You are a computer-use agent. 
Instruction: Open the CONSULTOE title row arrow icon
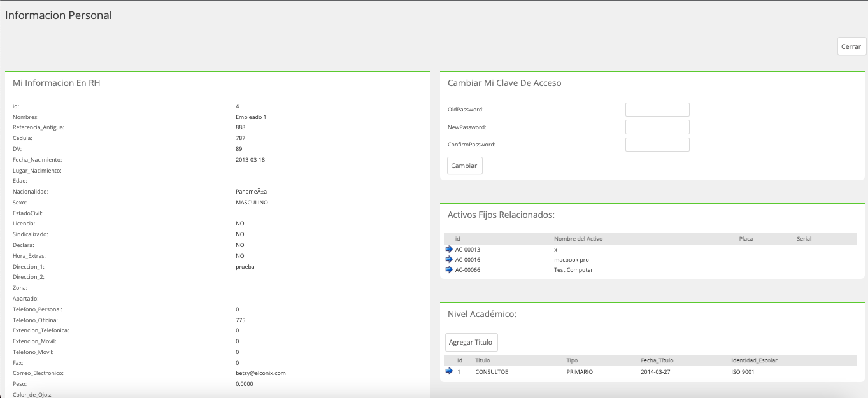(449, 371)
